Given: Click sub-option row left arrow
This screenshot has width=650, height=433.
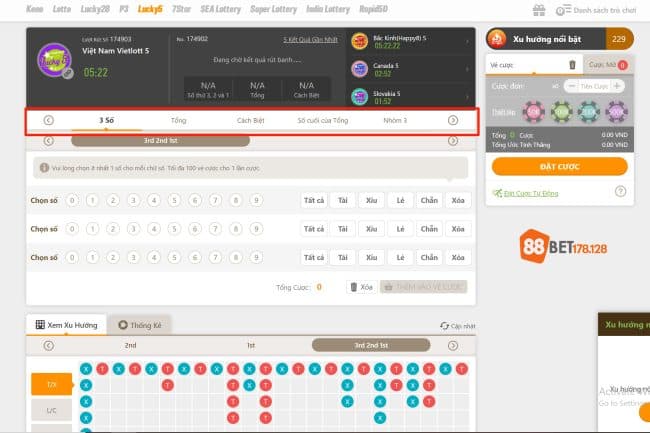Looking at the screenshot, I should coord(49,141).
